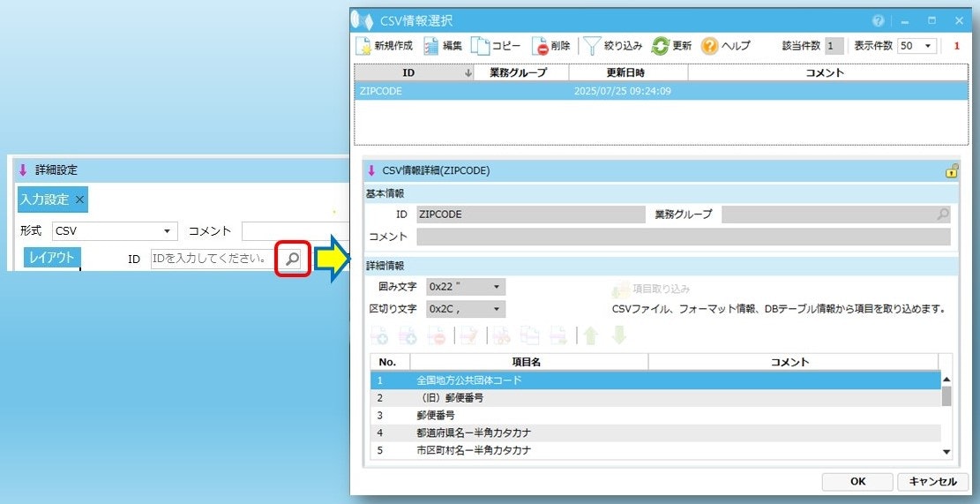Click the 業務グループ column header

click(x=522, y=72)
